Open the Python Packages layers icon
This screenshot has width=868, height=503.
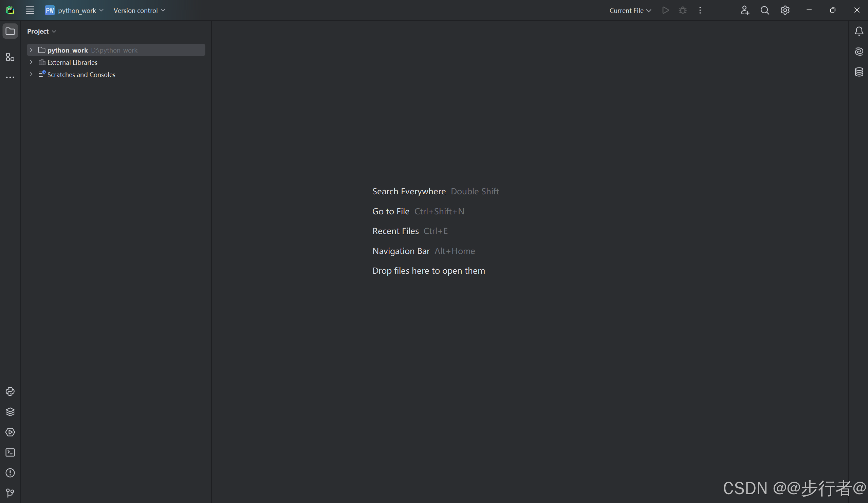10,412
